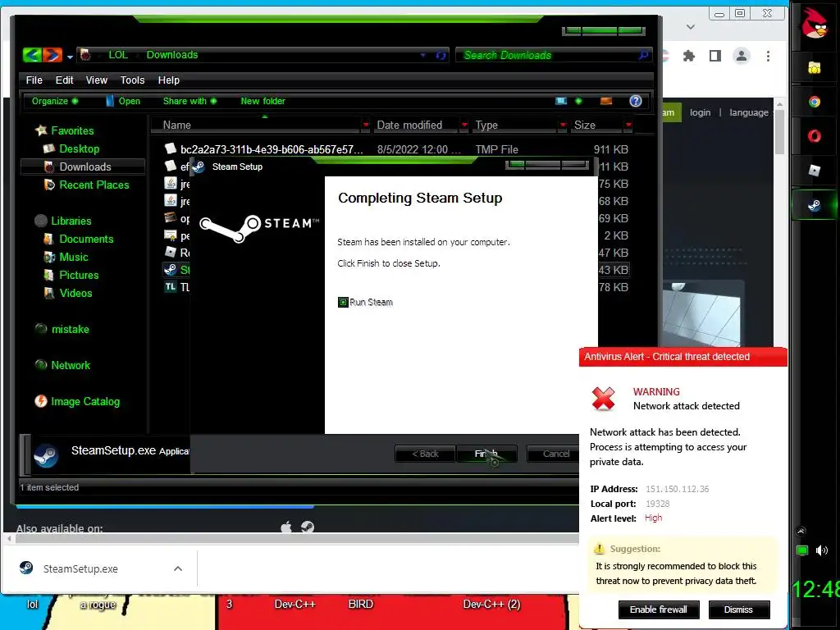Create a New folder from the toolbar
The width and height of the screenshot is (840, 630).
262,101
